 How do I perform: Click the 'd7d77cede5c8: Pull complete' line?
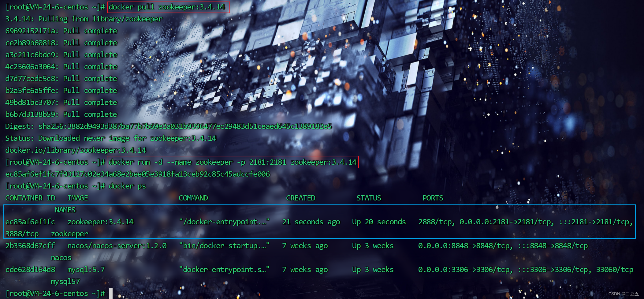tap(61, 79)
